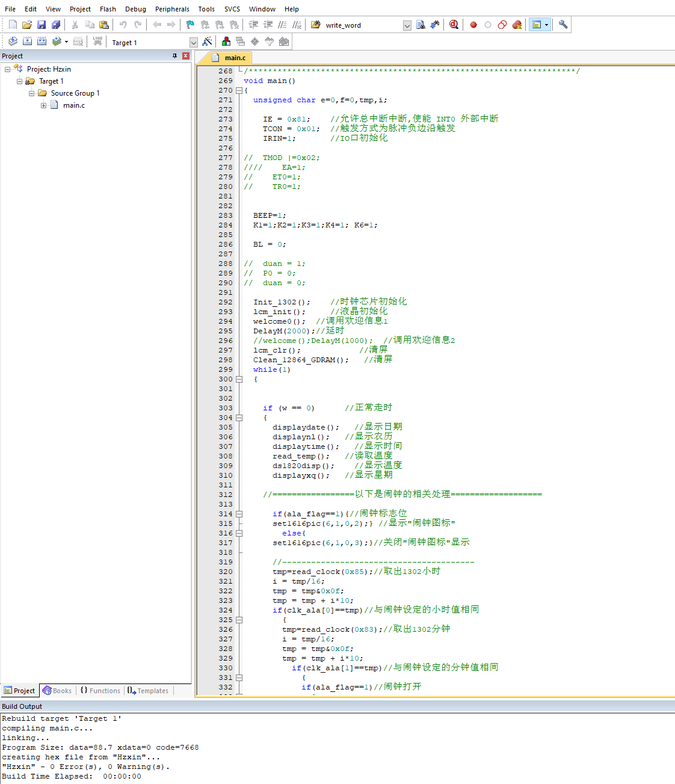This screenshot has width=675, height=784.
Task: Collapse the code fold at line 270
Action: (239, 90)
